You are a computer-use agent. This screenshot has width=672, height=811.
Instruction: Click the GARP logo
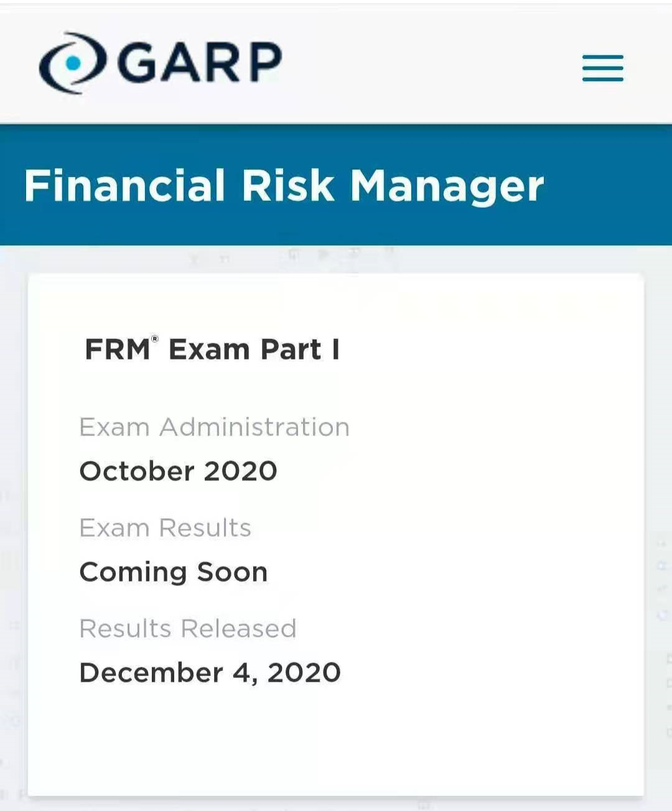(x=159, y=60)
